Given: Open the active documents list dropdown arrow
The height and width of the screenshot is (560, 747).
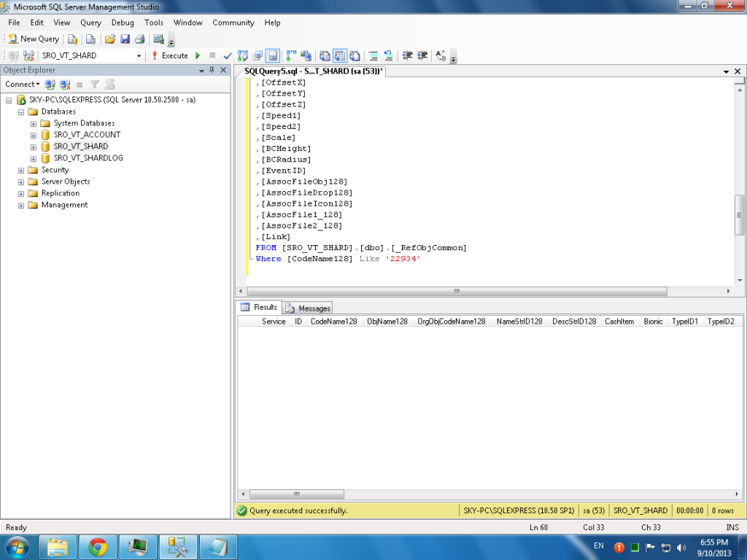Looking at the screenshot, I should point(726,71).
